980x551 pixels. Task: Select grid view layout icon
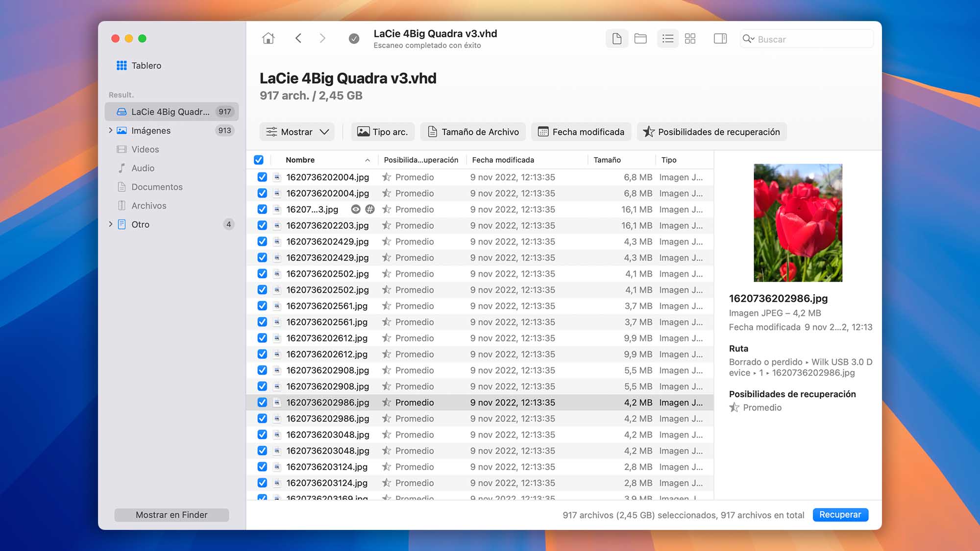(690, 39)
